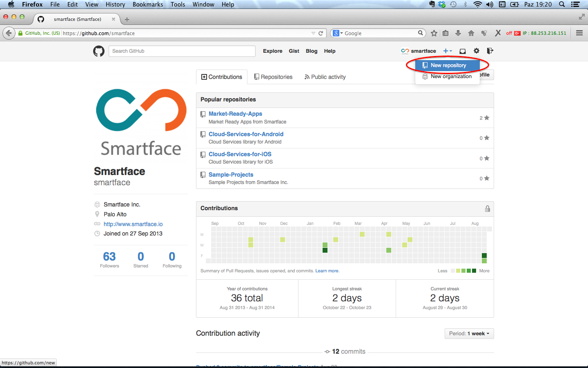Switch to the Repositories tab
Image resolution: width=588 pixels, height=368 pixels.
273,77
